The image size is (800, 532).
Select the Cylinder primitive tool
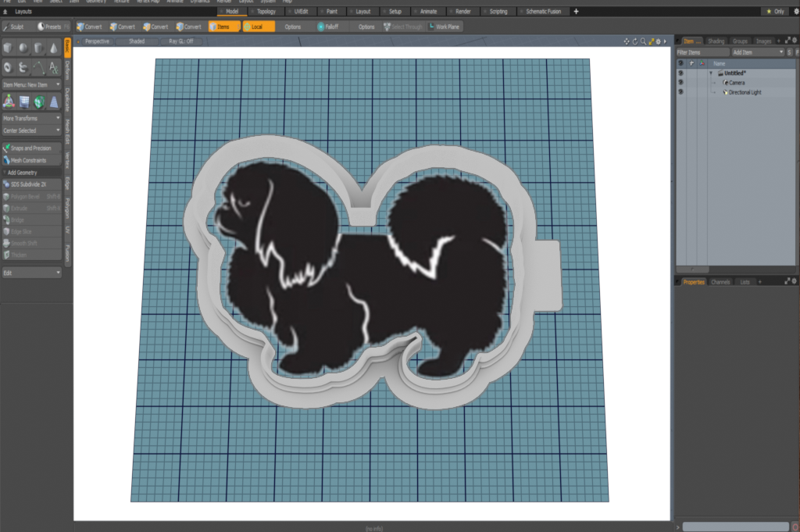[38, 48]
